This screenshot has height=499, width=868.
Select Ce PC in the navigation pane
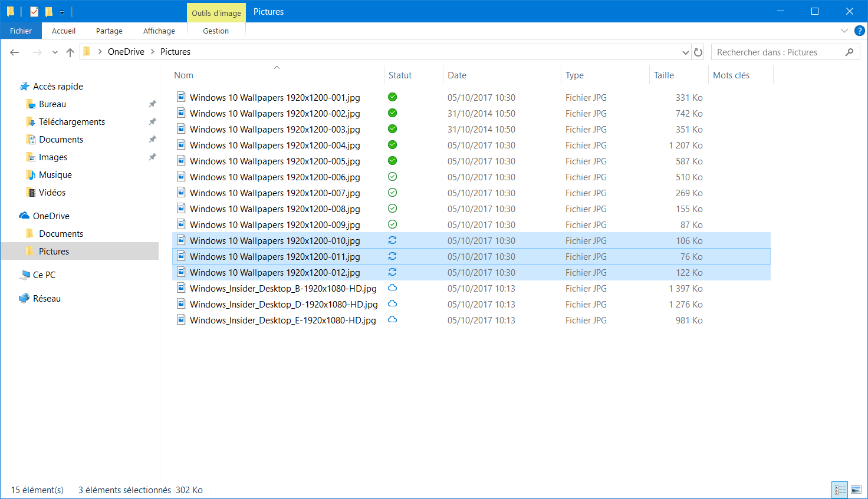click(44, 275)
